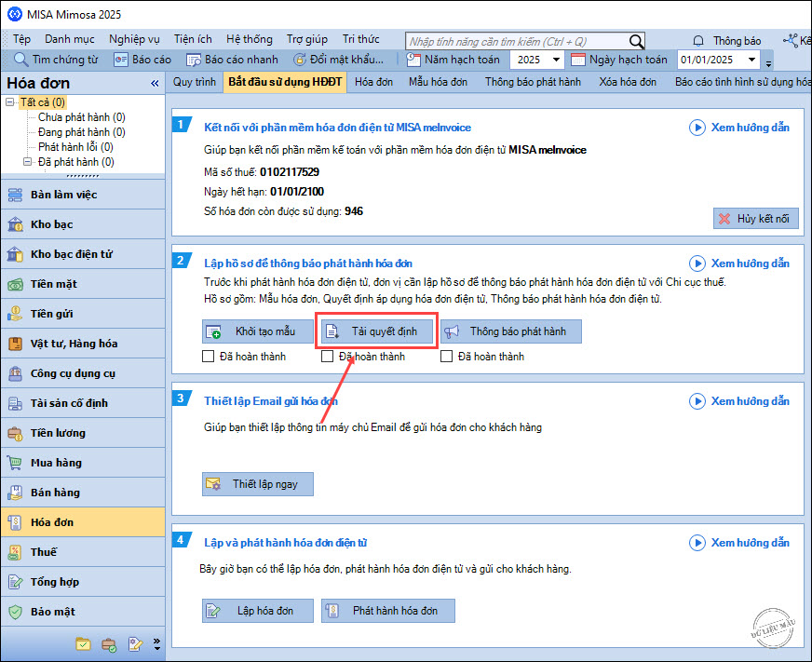This screenshot has width=812, height=662.
Task: Click the Hủy kết nối button
Action: tap(755, 219)
